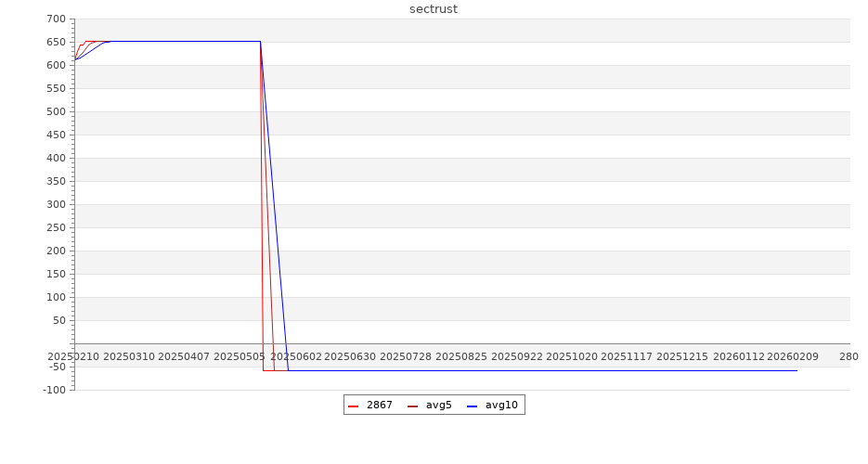Click the 20260209 date label
This screenshot has height=464, width=868.
tap(793, 356)
